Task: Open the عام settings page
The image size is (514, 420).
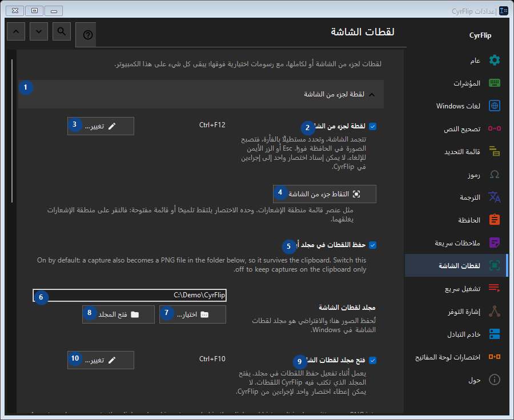Action: (456, 60)
